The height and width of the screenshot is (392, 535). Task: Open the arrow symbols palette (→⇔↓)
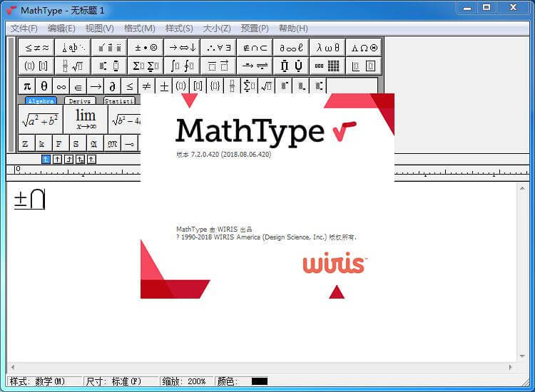coord(182,48)
